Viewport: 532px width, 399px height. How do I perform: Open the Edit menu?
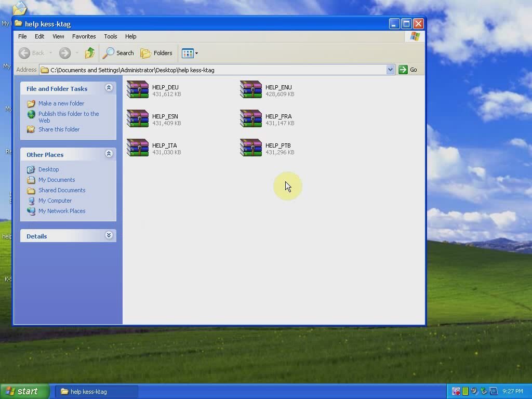39,36
